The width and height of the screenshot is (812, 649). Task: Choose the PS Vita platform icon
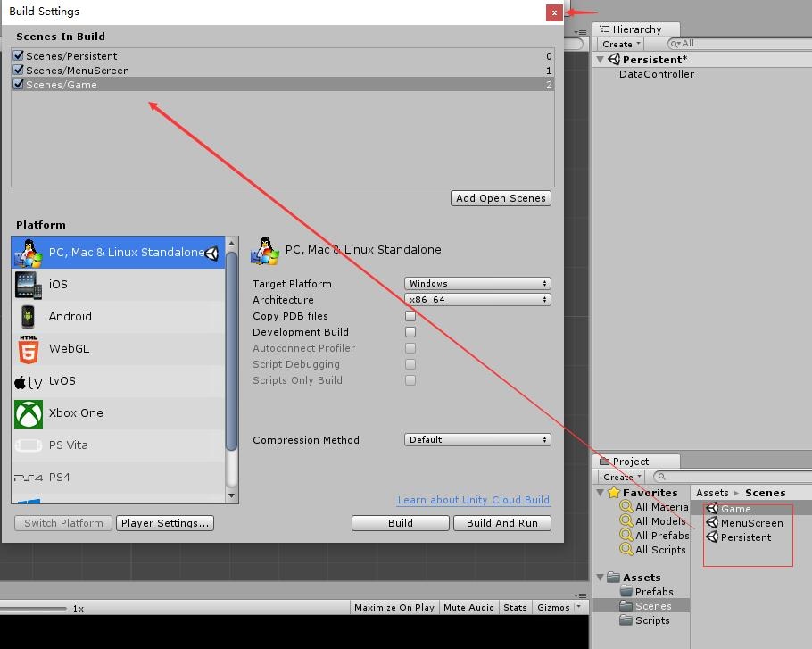28,445
